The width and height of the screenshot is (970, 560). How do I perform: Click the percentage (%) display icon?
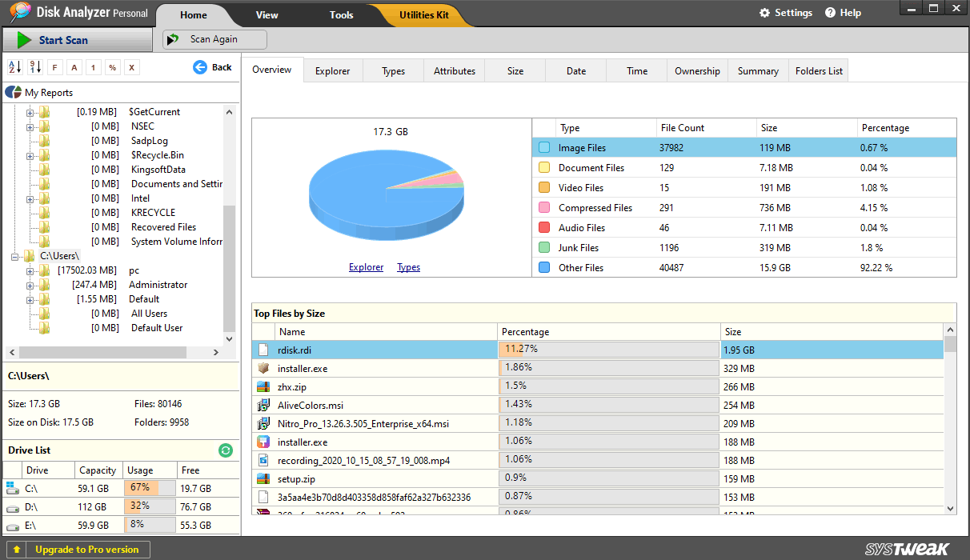(x=113, y=67)
